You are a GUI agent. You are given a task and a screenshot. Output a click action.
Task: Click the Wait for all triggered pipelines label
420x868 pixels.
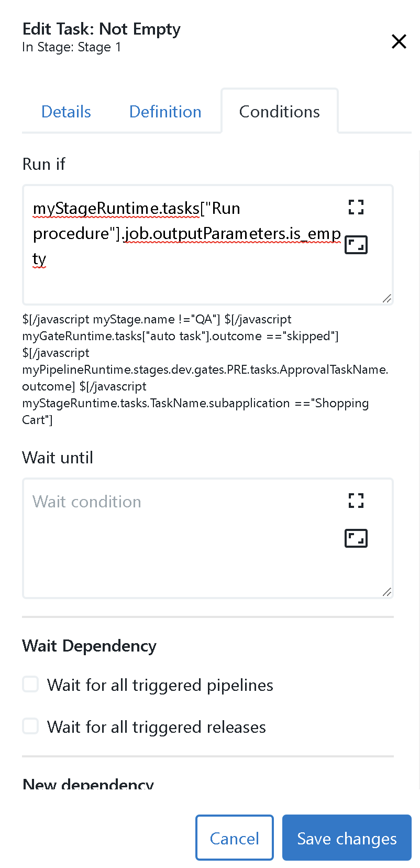click(160, 685)
